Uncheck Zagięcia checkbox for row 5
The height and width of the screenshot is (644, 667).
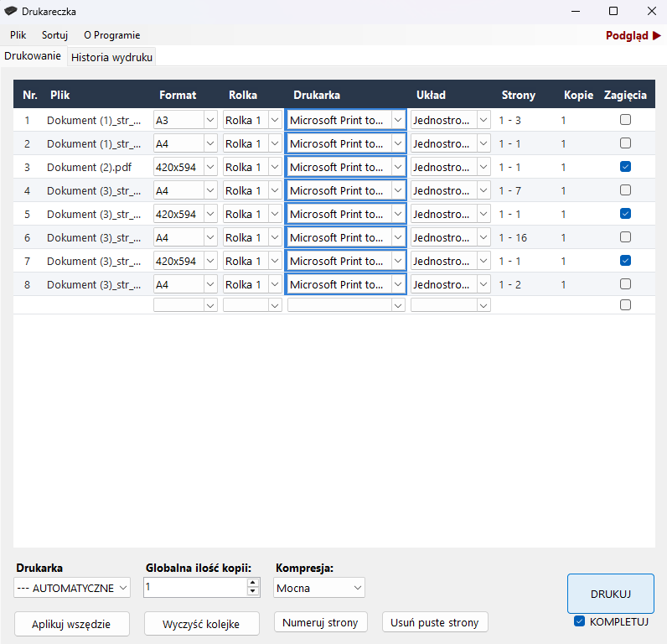coord(625,213)
